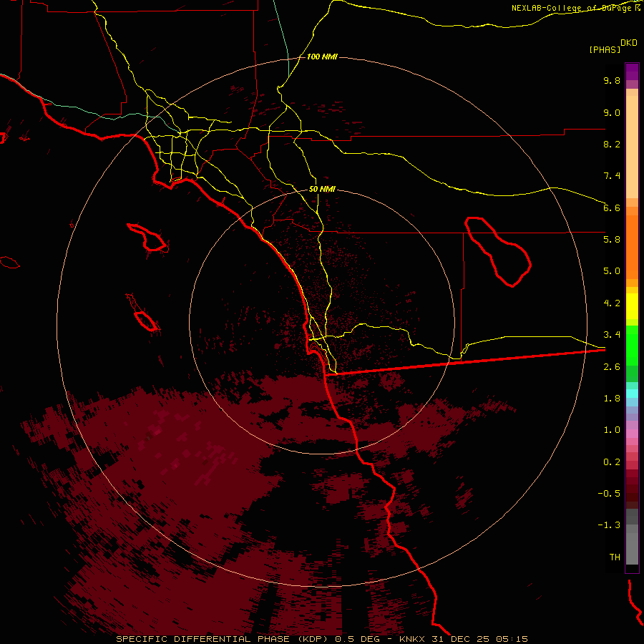
Task: Click the 2.6 scale value
Action: tap(612, 367)
